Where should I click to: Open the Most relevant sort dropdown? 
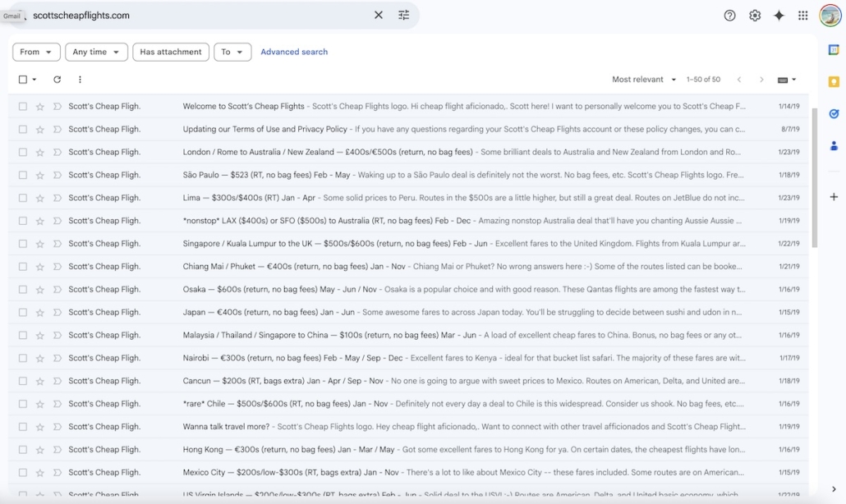pos(644,80)
